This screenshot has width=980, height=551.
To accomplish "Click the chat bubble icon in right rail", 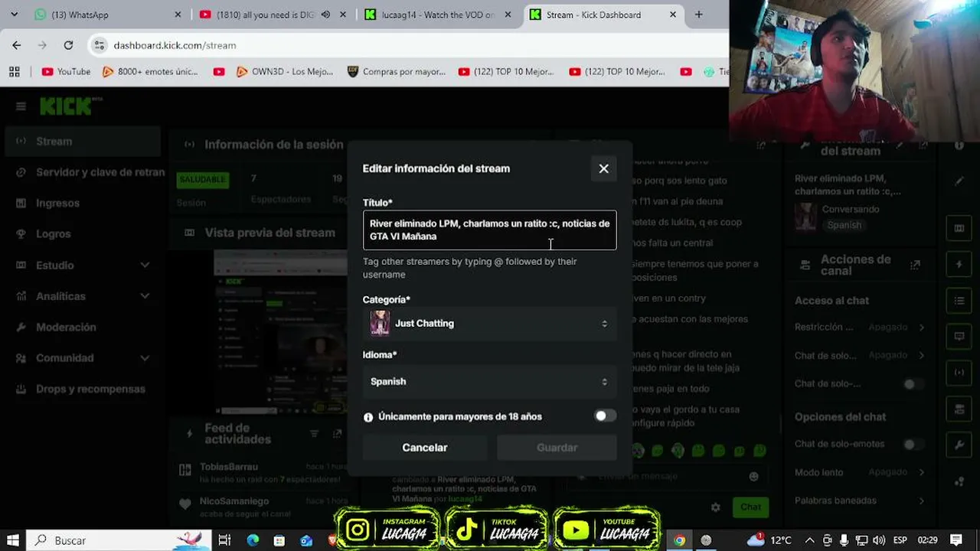I will (959, 336).
